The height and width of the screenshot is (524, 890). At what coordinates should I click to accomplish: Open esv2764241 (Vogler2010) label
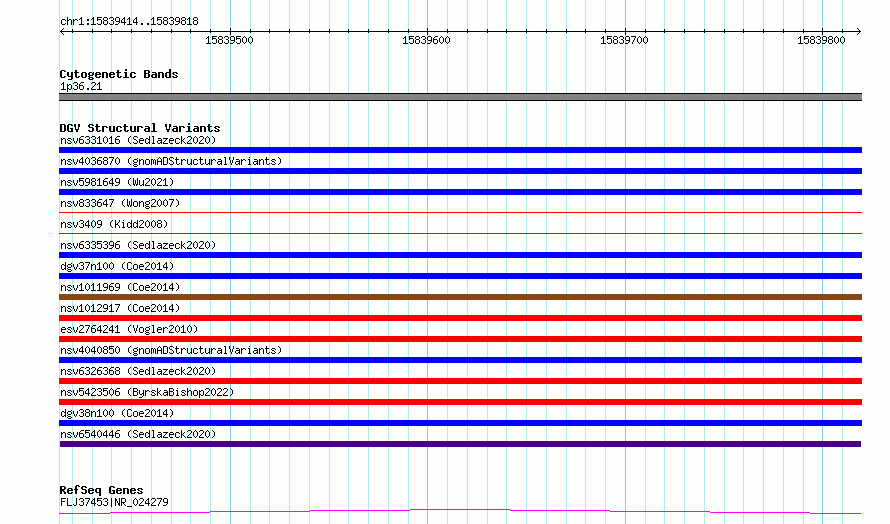[x=129, y=329]
